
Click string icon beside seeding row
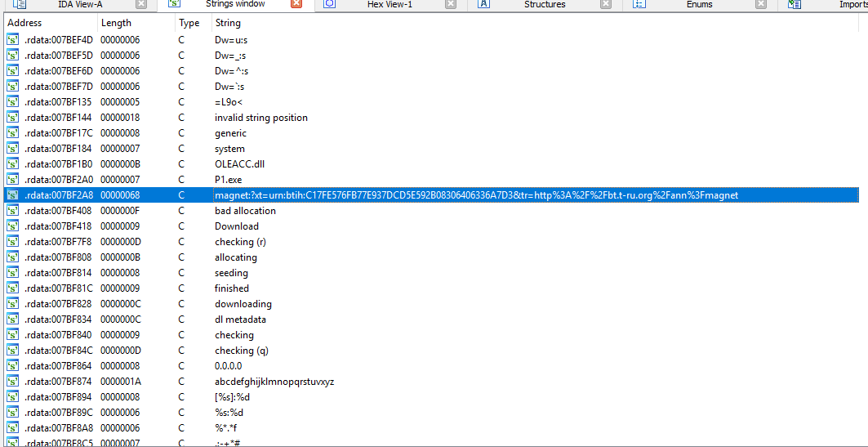click(x=12, y=273)
